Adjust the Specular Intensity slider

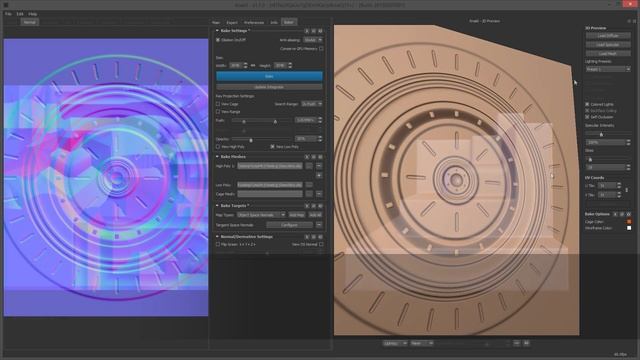601,134
